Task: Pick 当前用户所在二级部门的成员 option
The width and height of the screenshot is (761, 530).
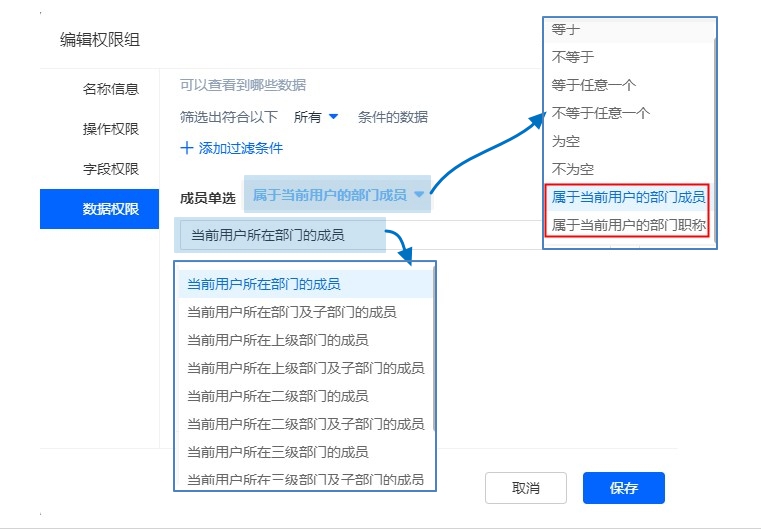Action: [278, 396]
